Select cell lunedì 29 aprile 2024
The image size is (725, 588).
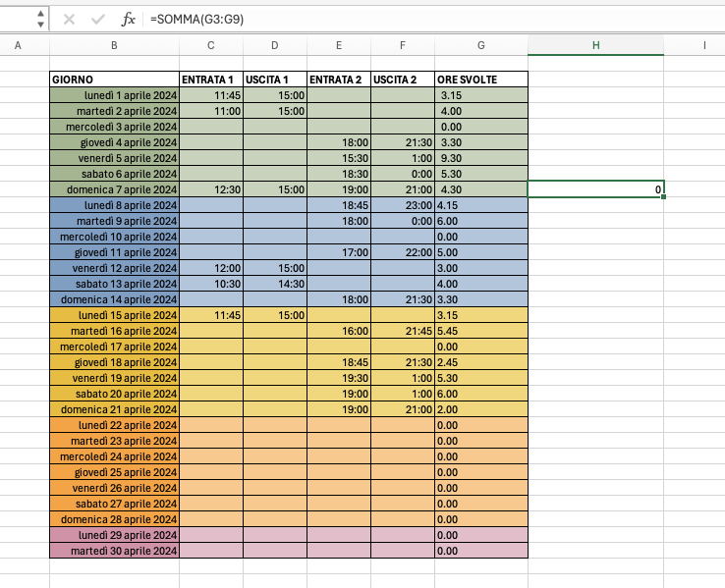point(114,535)
